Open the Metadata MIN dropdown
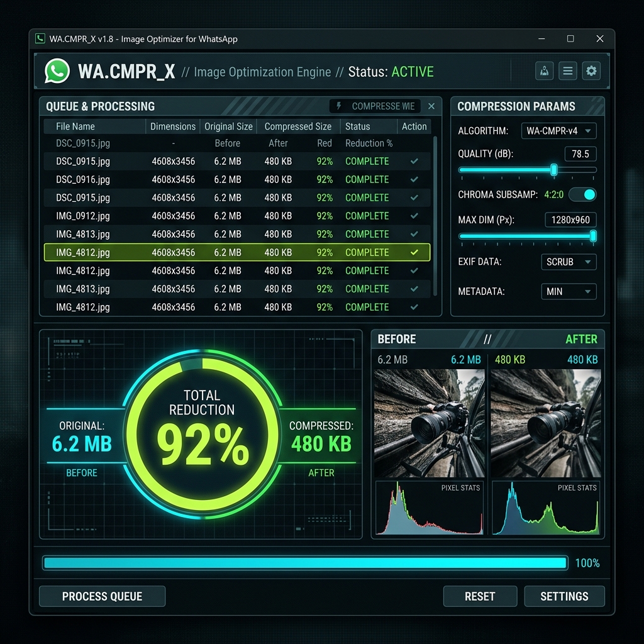 pos(569,291)
